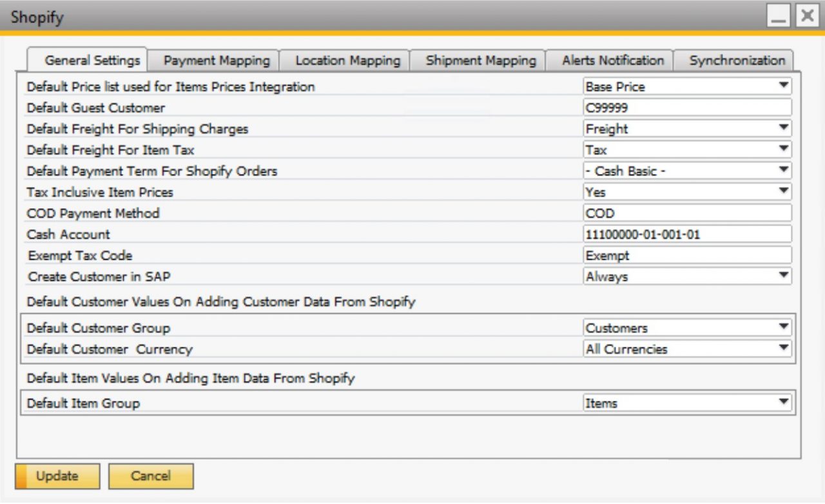Expand the Tax Inclusive Item Prices dropdown
This screenshot has height=504, width=825.
(x=784, y=191)
